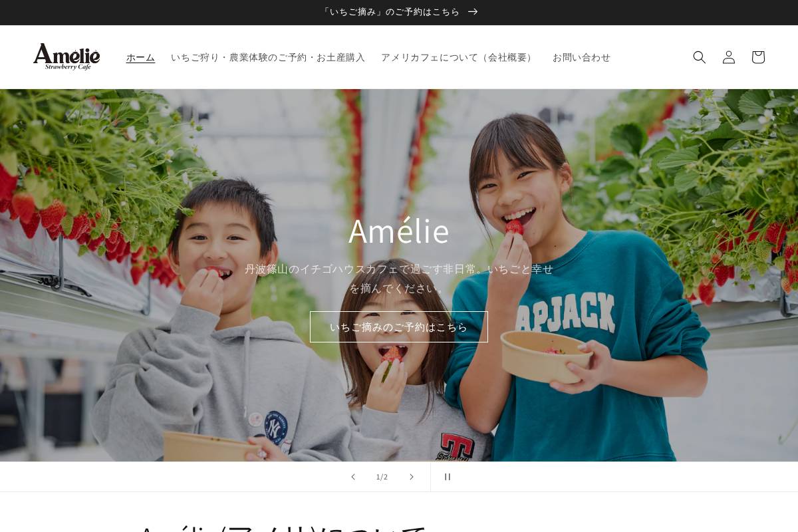Click the underlined ホーム active link
Viewport: 798px width, 532px height.
click(140, 58)
